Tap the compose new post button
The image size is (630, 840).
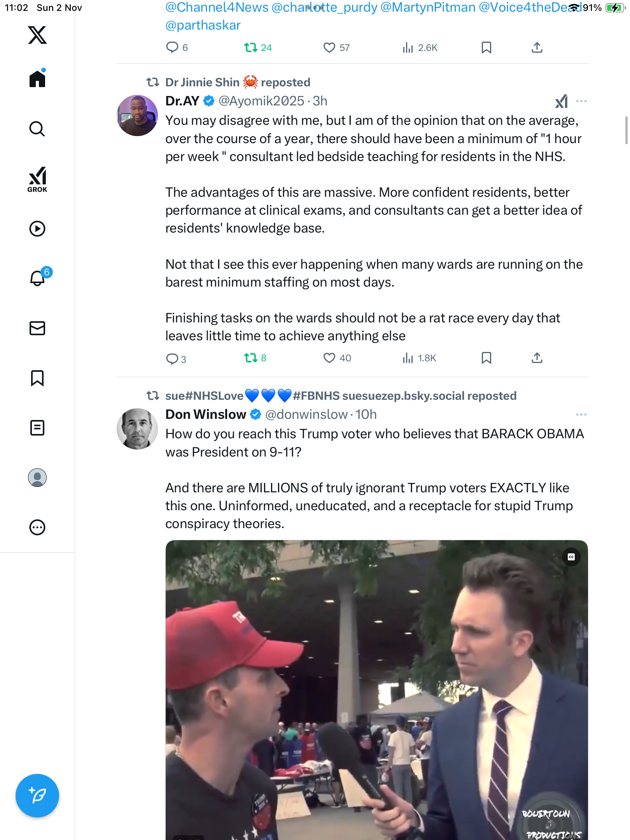(37, 796)
